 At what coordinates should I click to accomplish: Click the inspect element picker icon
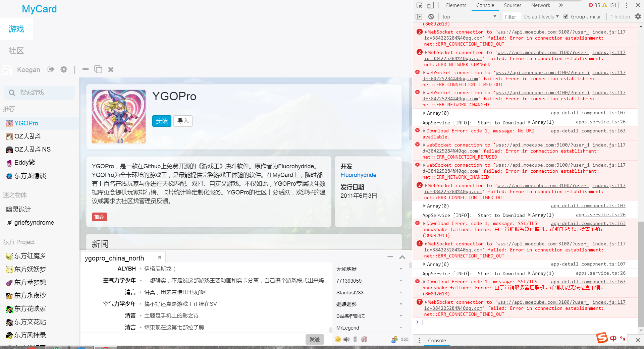tap(419, 5)
